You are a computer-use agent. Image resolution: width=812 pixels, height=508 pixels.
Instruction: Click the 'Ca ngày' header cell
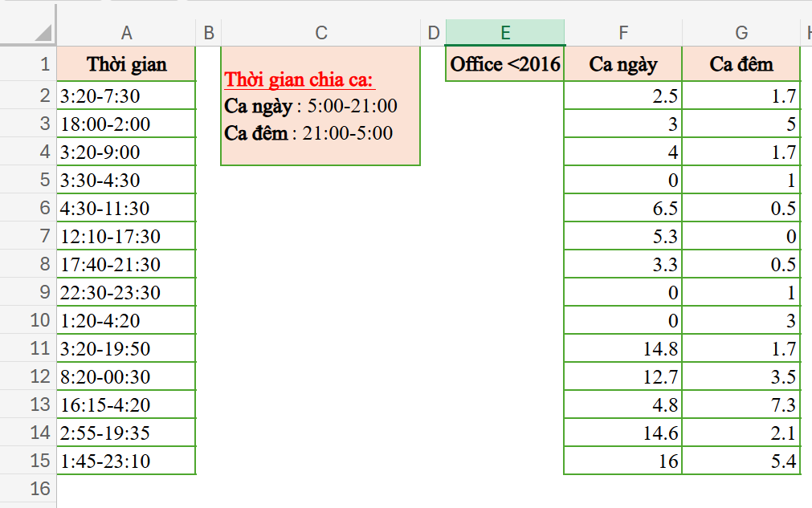tap(623, 64)
